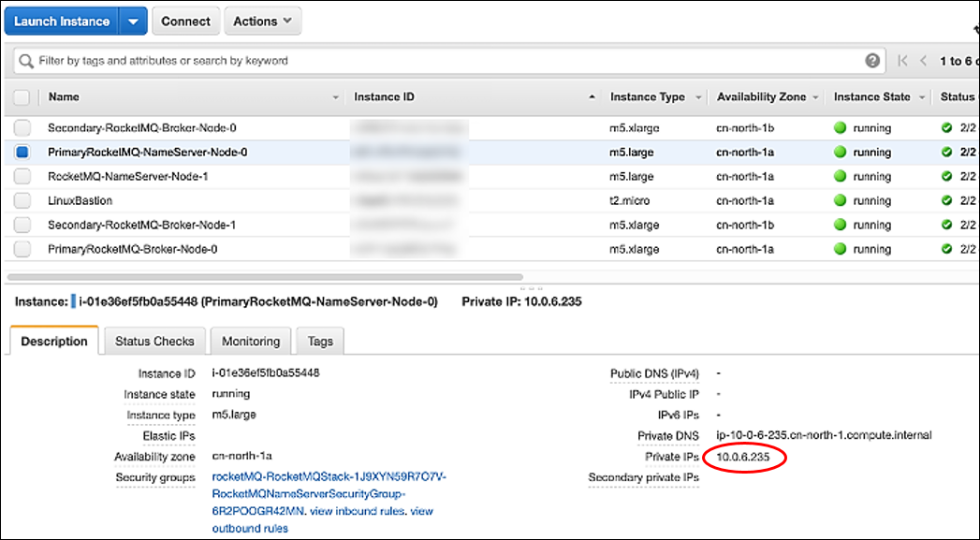Viewport: 980px width, 540px height.
Task: Click the Connect button
Action: (185, 22)
